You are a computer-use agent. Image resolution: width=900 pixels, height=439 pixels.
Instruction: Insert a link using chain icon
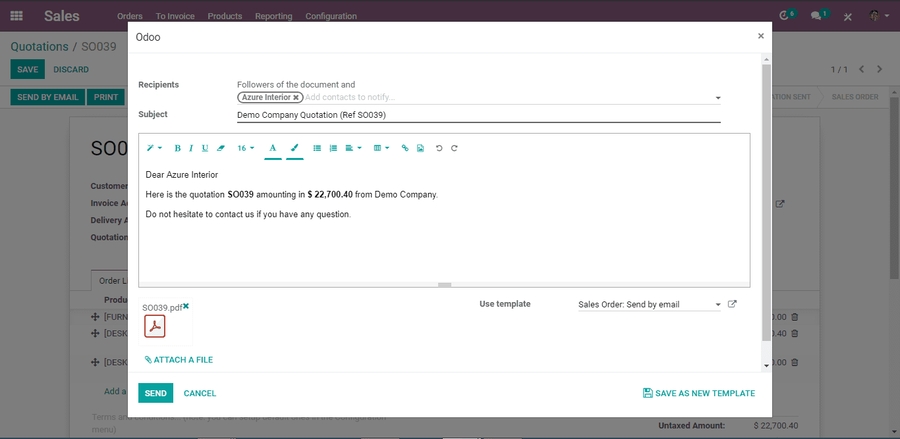click(405, 148)
